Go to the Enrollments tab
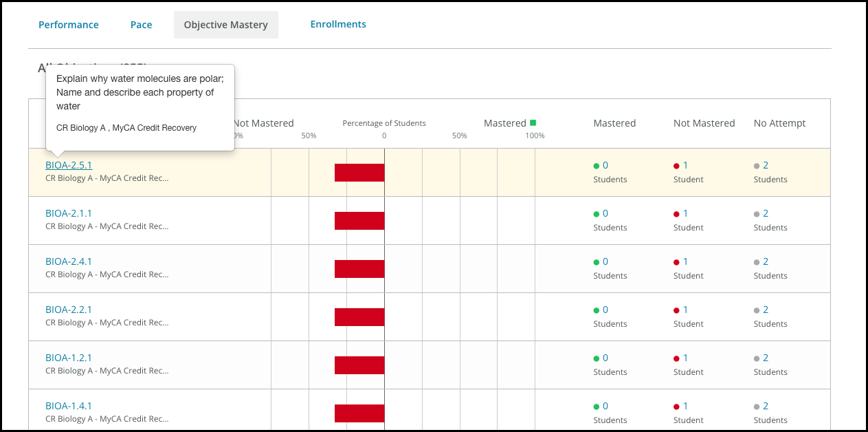This screenshot has height=432, width=868. point(338,24)
